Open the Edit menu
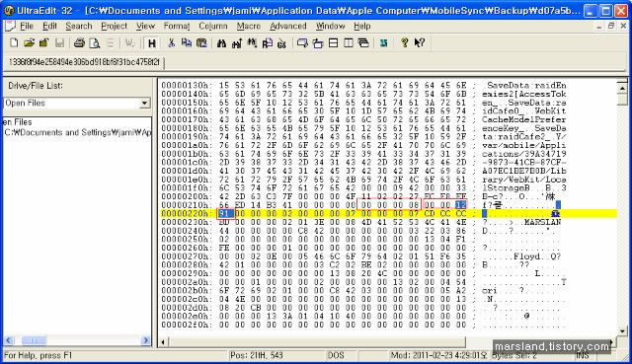Viewport: 632px width, 364px height. 49,27
